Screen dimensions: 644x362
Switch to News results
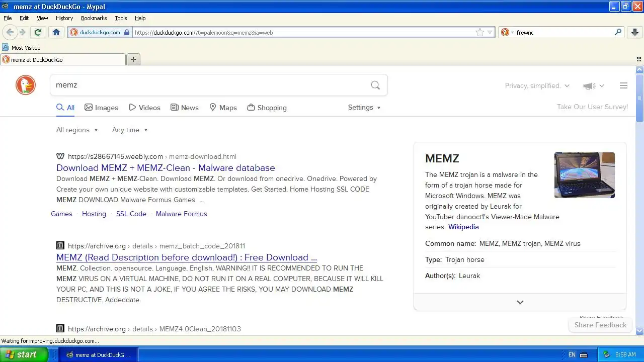point(185,108)
